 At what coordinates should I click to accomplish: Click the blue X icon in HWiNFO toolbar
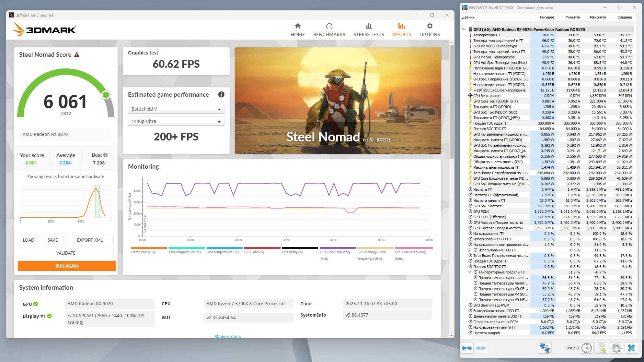point(631,348)
